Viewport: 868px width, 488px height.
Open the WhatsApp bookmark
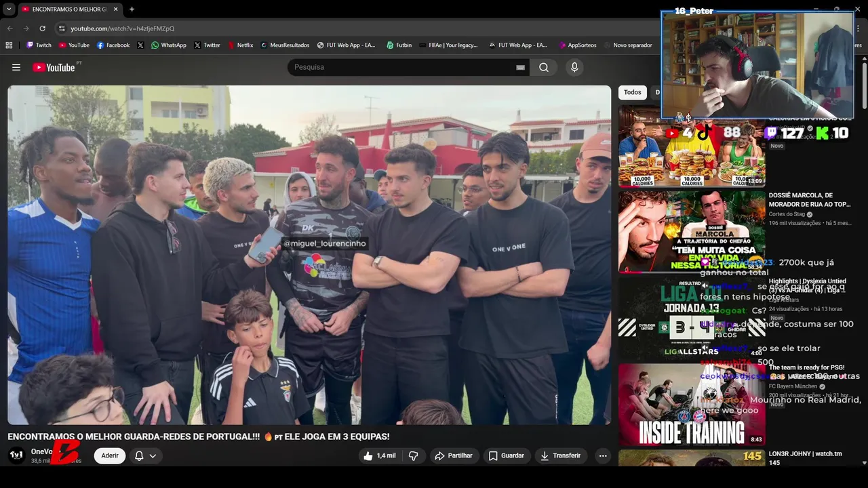pos(168,45)
